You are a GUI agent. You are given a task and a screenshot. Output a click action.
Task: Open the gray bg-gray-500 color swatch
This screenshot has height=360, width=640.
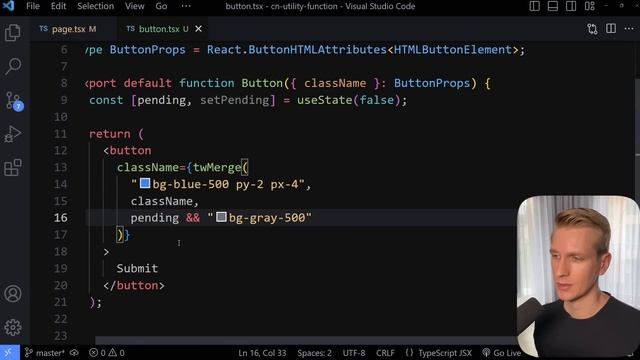coord(221,217)
